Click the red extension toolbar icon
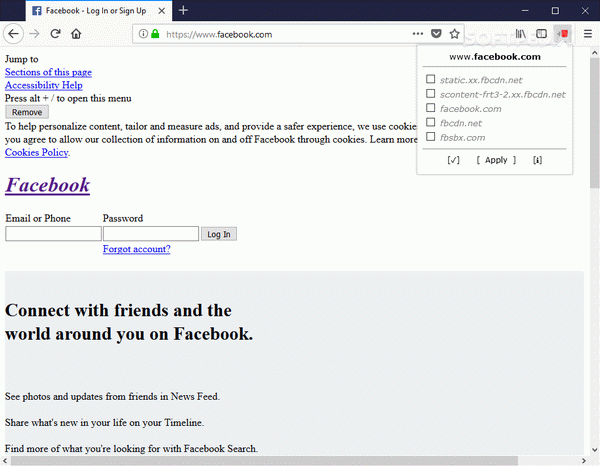Screen dimensions: 600x466 click(x=563, y=34)
